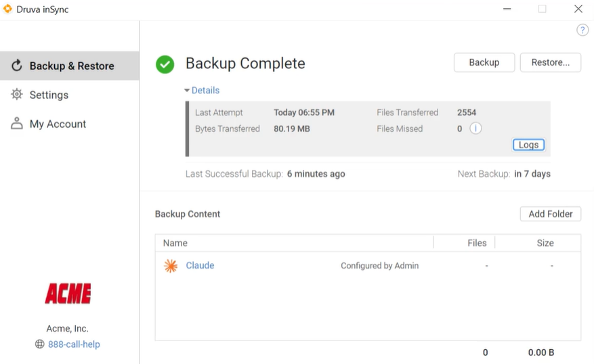594x364 pixels.
Task: Click the Druva inSync title bar logo
Action: [x=7, y=9]
